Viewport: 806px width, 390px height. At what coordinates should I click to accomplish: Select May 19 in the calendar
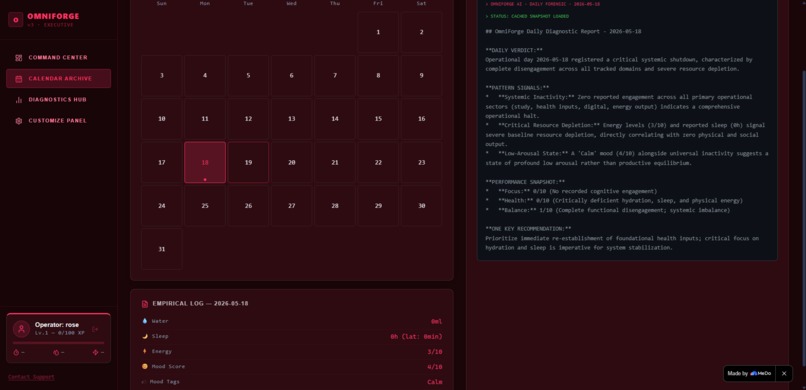(248, 162)
